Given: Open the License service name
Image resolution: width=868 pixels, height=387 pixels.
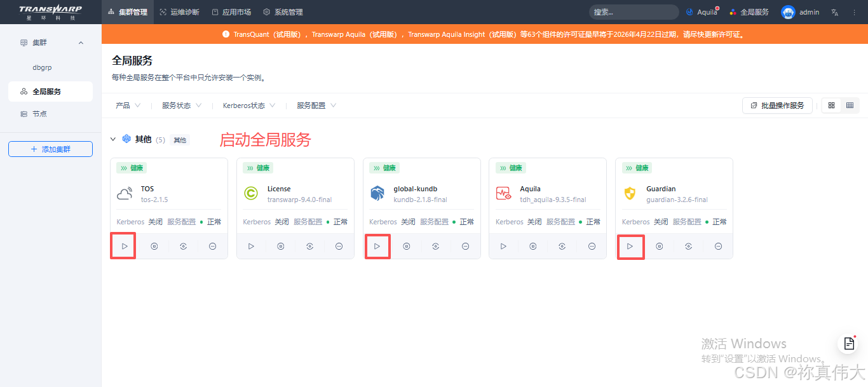Looking at the screenshot, I should [x=279, y=189].
